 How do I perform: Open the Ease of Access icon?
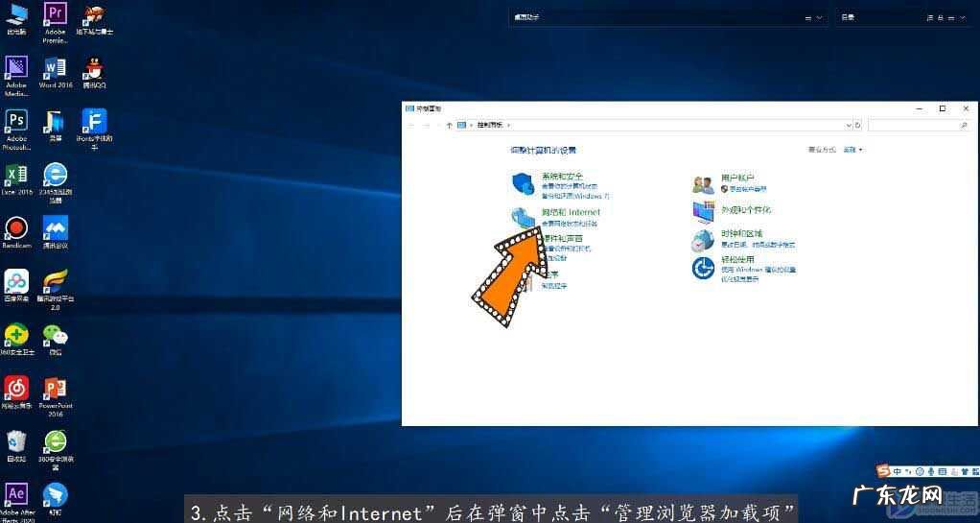click(703, 269)
